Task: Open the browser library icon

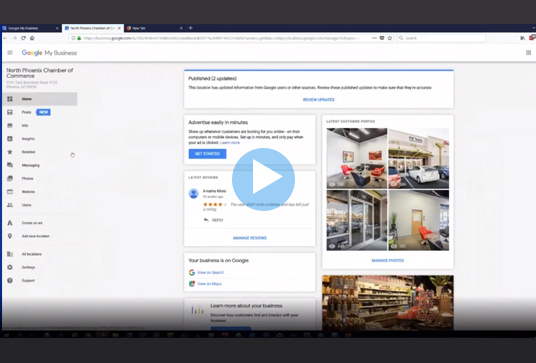Action: (523, 38)
